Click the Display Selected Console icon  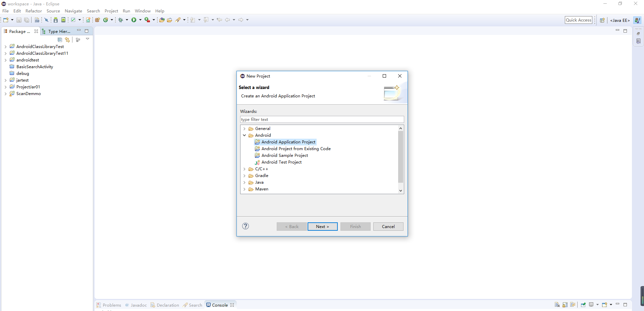point(591,305)
